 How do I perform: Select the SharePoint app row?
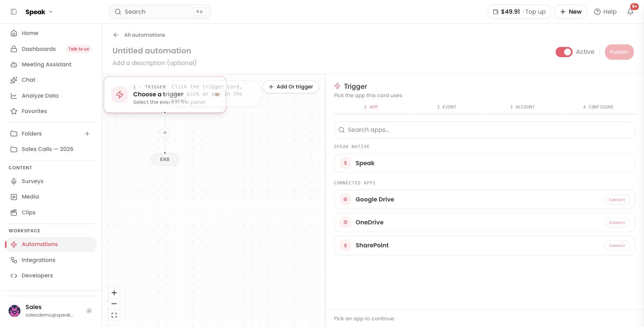pos(484,245)
